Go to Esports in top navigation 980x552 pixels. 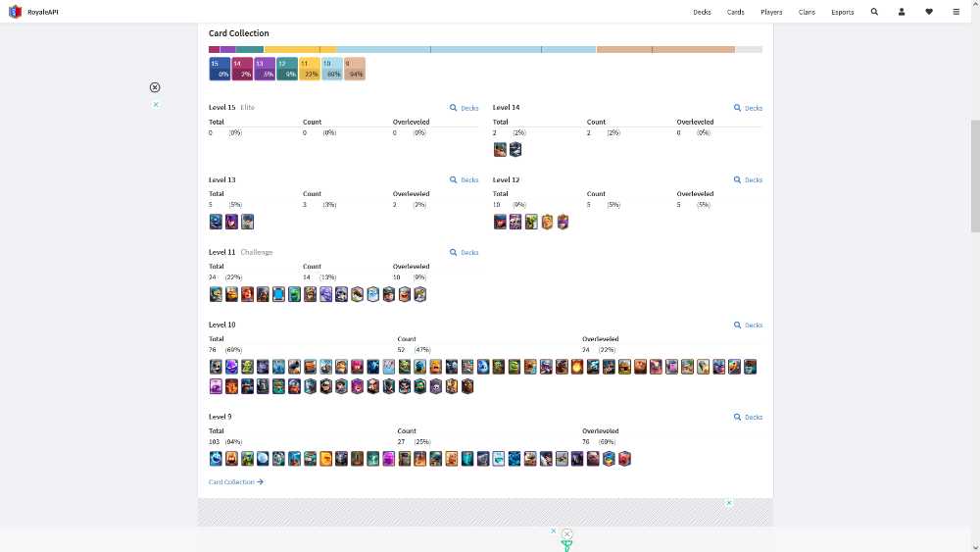pos(843,12)
